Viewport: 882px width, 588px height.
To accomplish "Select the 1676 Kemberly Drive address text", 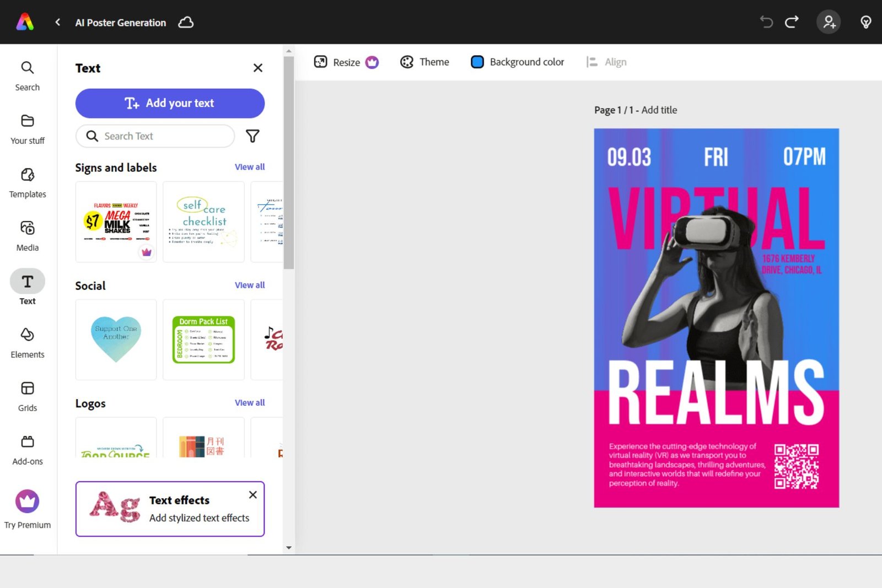I will [792, 264].
